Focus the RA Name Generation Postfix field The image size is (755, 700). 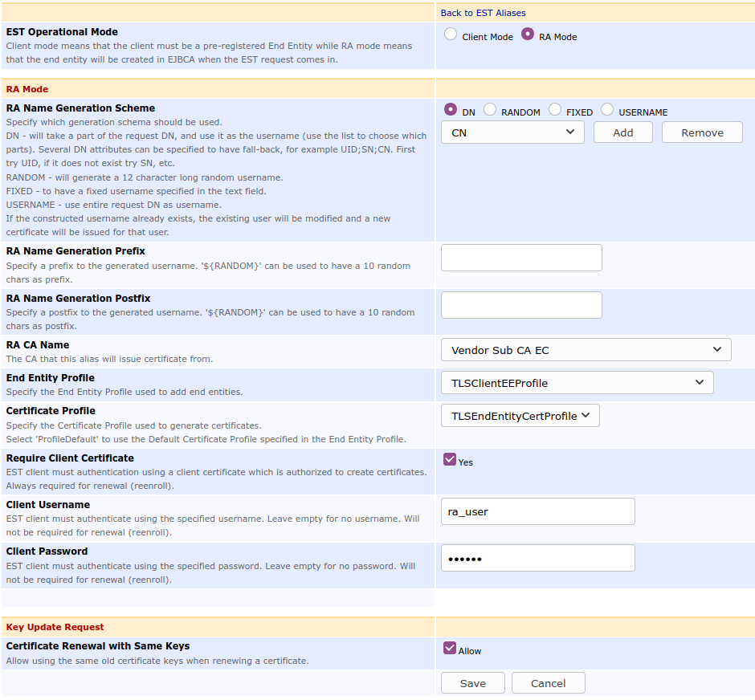[x=521, y=305]
